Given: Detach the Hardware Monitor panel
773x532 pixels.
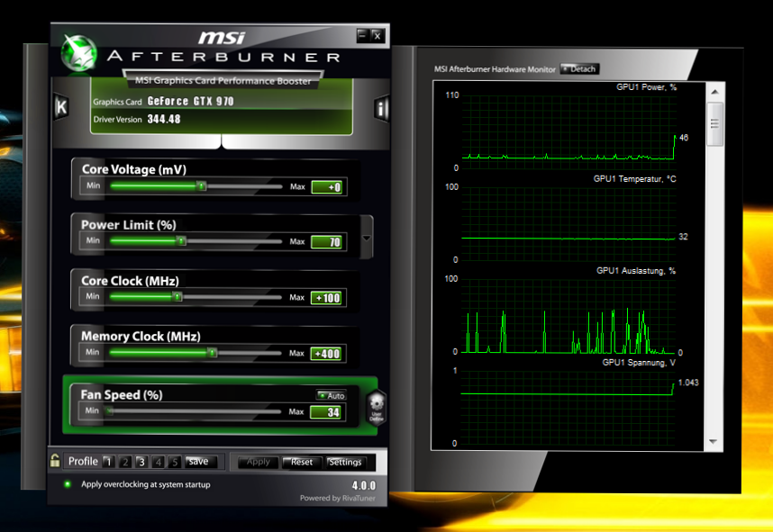Looking at the screenshot, I should click(x=580, y=69).
